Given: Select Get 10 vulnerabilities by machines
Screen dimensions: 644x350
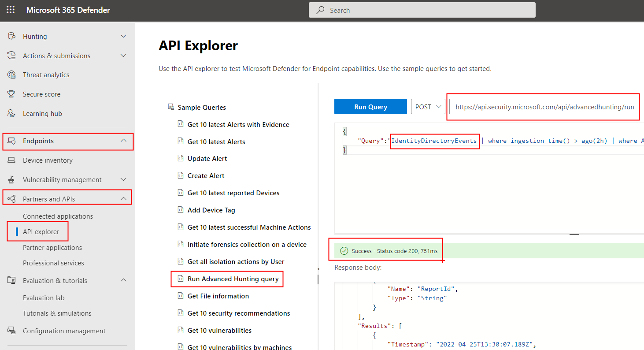Looking at the screenshot, I should pyautogui.click(x=240, y=347).
